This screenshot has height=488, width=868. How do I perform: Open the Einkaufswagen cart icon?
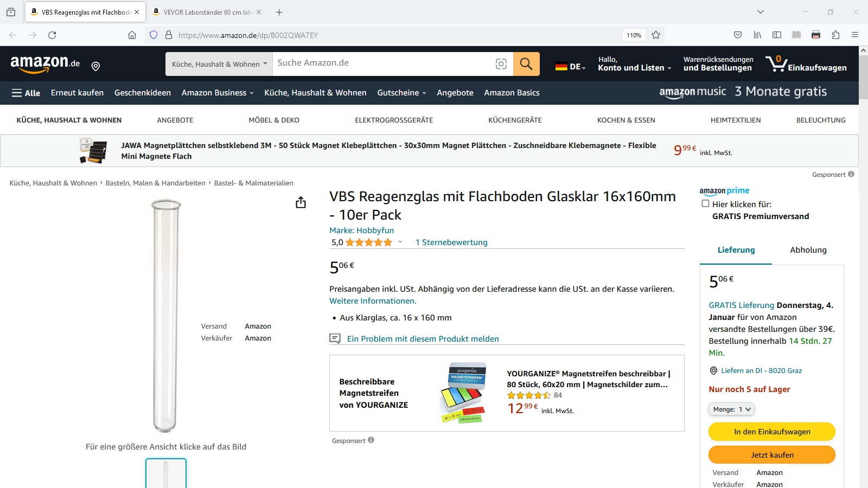[806, 64]
